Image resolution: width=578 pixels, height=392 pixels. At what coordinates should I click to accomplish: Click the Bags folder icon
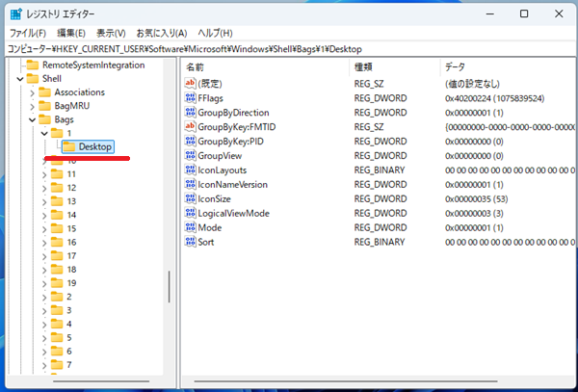[x=44, y=119]
